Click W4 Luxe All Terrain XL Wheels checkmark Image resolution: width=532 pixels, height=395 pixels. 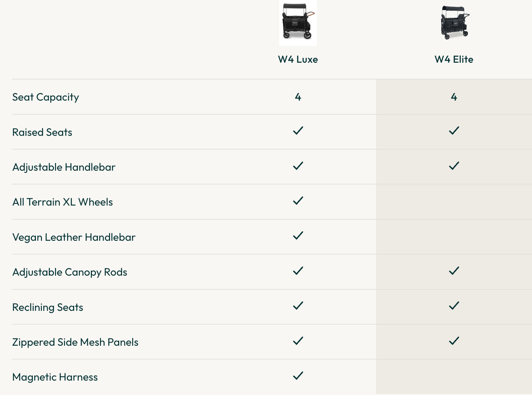[298, 201]
